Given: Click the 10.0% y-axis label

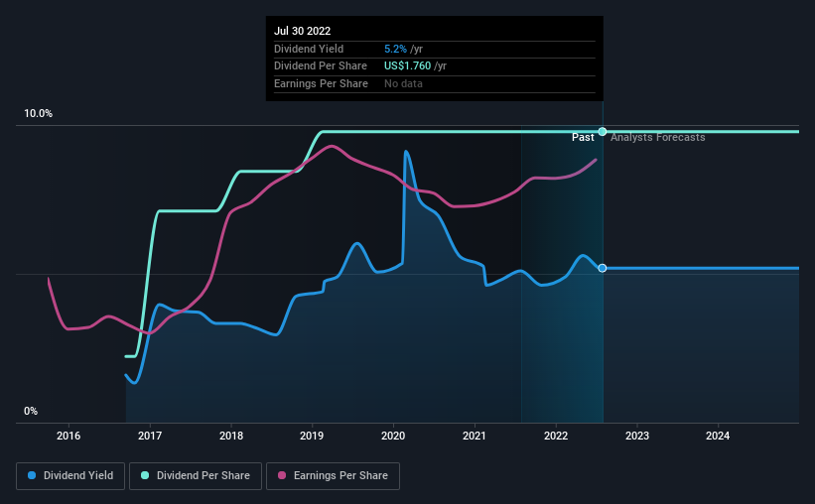Looking at the screenshot, I should click(38, 114).
